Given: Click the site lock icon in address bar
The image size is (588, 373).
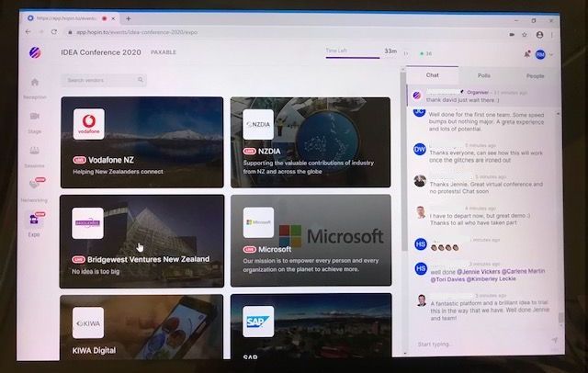Looking at the screenshot, I should [x=70, y=32].
